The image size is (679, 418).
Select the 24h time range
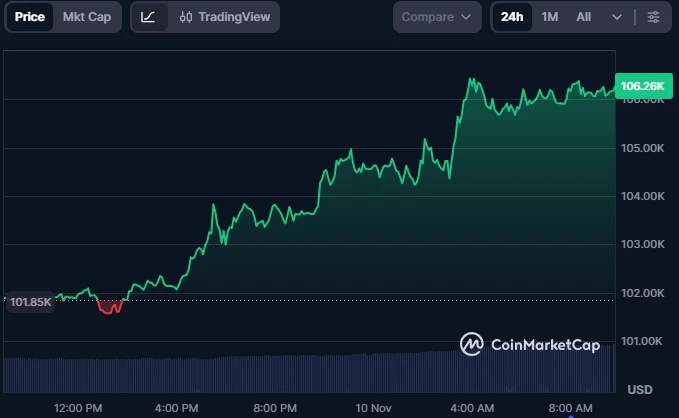512,17
